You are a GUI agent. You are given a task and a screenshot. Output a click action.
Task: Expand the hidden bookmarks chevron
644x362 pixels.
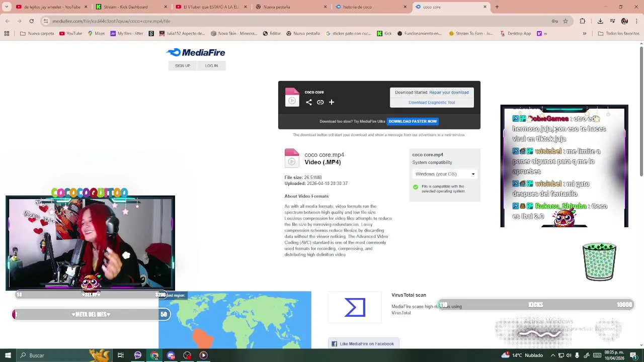[x=584, y=34]
